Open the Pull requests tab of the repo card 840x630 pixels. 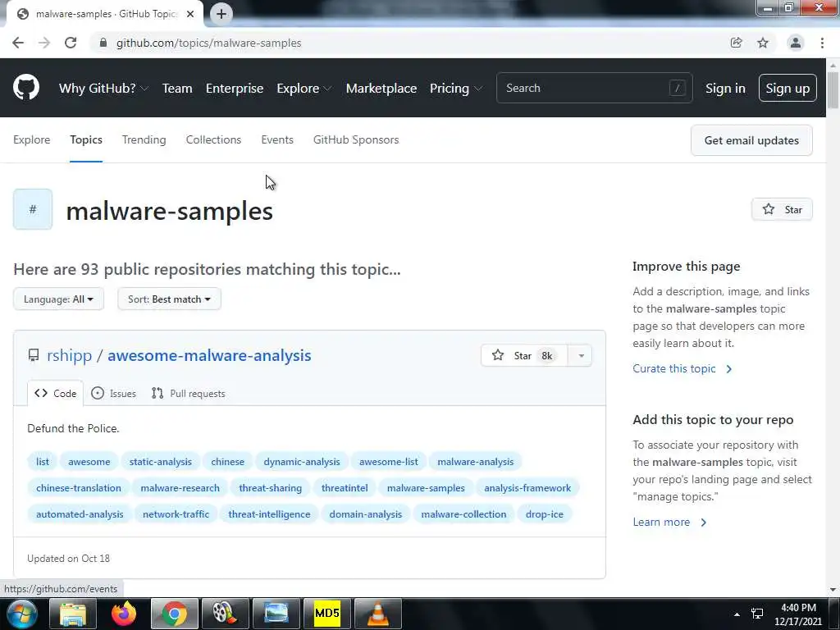click(188, 393)
